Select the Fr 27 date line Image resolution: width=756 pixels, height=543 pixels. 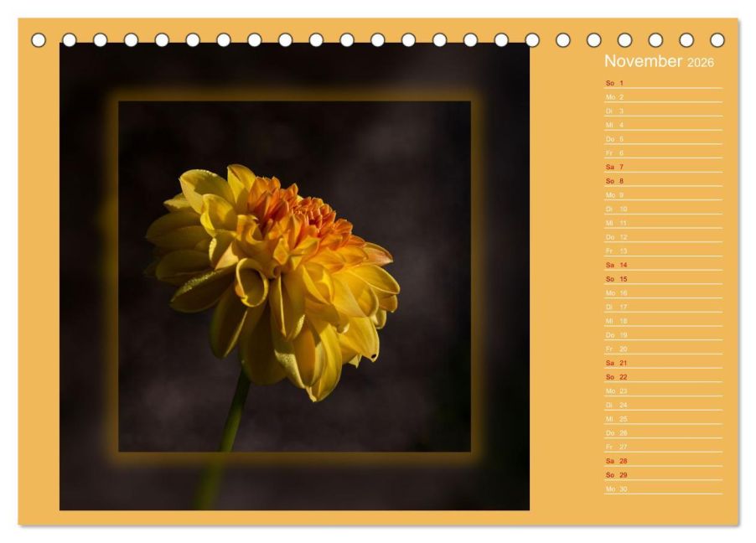(662, 447)
